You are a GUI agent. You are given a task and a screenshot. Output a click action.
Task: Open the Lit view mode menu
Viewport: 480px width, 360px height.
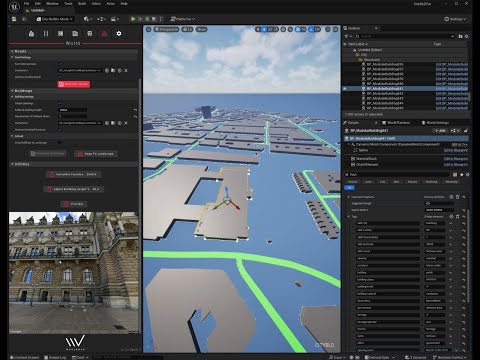tap(188, 29)
